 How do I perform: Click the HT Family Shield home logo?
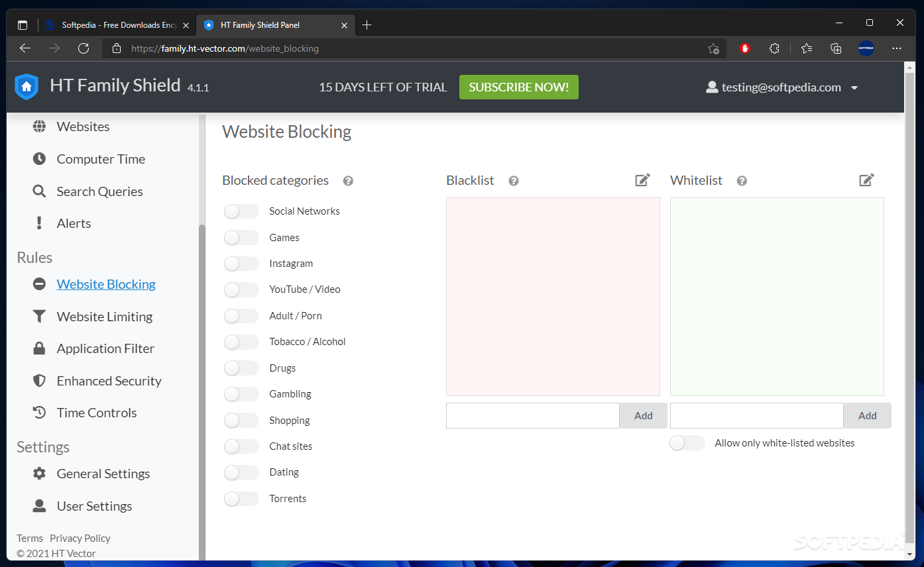(27, 87)
